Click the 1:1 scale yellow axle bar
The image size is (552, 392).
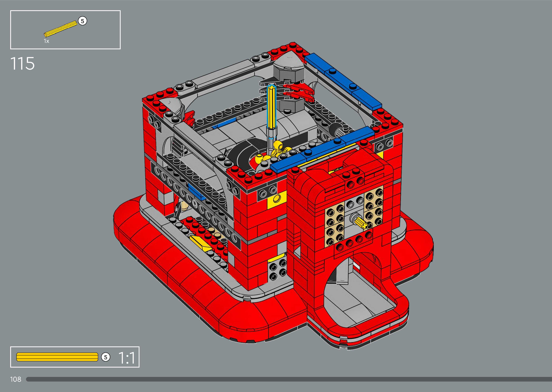[x=57, y=357]
